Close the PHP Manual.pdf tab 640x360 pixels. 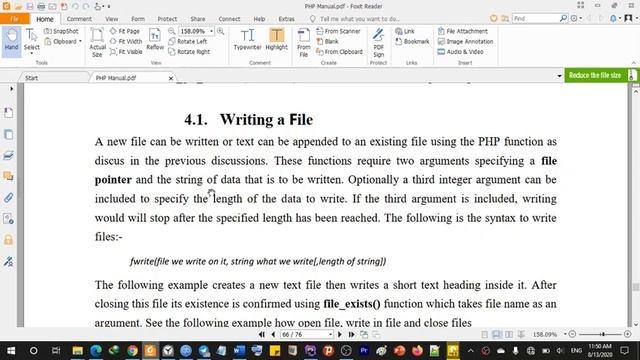click(x=171, y=78)
